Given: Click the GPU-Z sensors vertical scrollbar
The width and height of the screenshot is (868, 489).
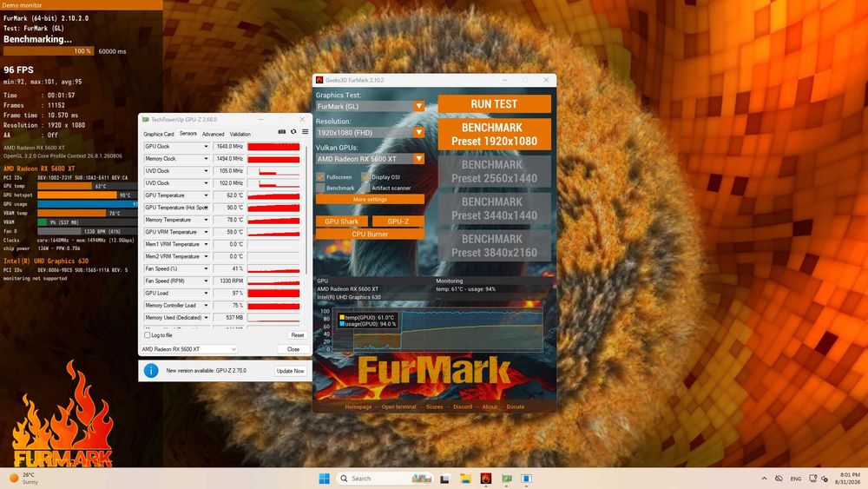Looking at the screenshot, I should click(306, 209).
